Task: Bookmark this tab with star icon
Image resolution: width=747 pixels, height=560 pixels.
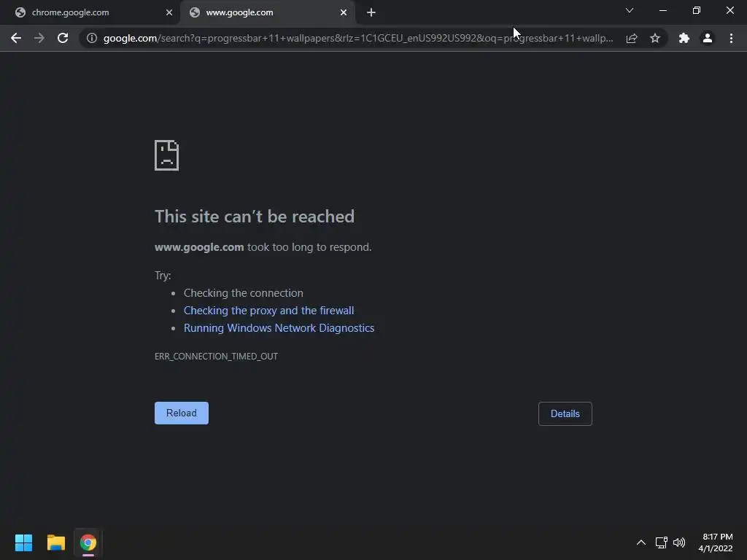Action: 655,38
